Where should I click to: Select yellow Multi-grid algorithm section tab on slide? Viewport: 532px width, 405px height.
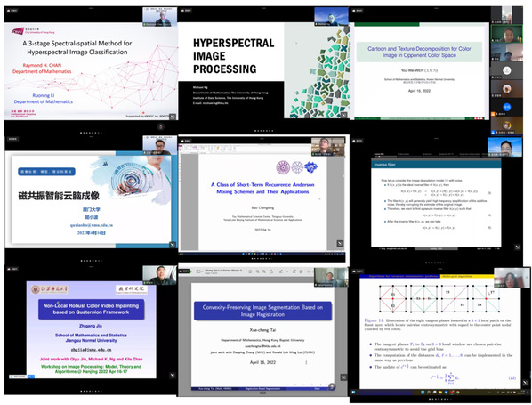467,276
